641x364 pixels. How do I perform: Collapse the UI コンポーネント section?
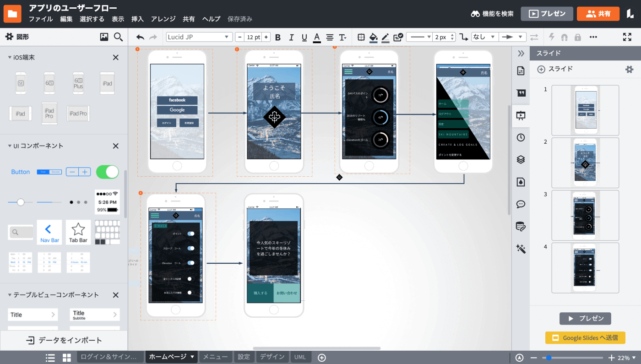[x=10, y=146]
